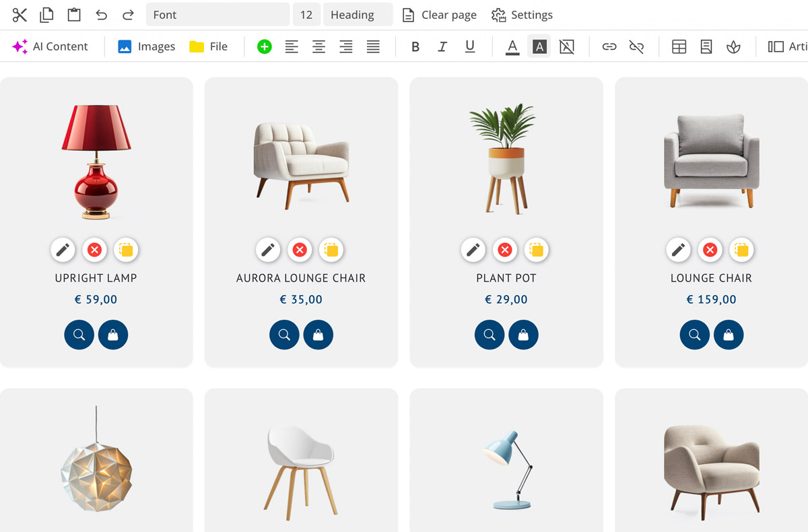This screenshot has height=532, width=808.
Task: Open AI Content generator
Action: [50, 46]
